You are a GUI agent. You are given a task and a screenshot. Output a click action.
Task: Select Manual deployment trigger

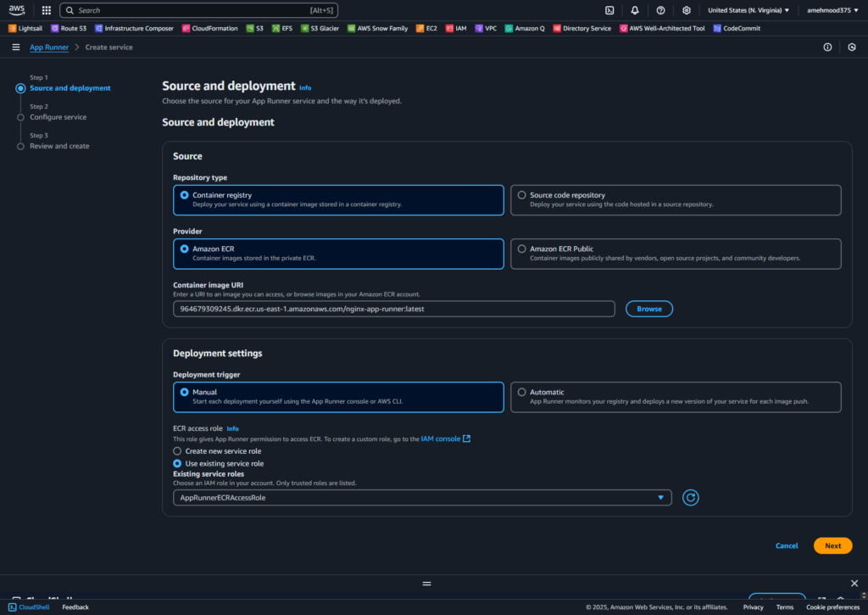tap(338, 397)
